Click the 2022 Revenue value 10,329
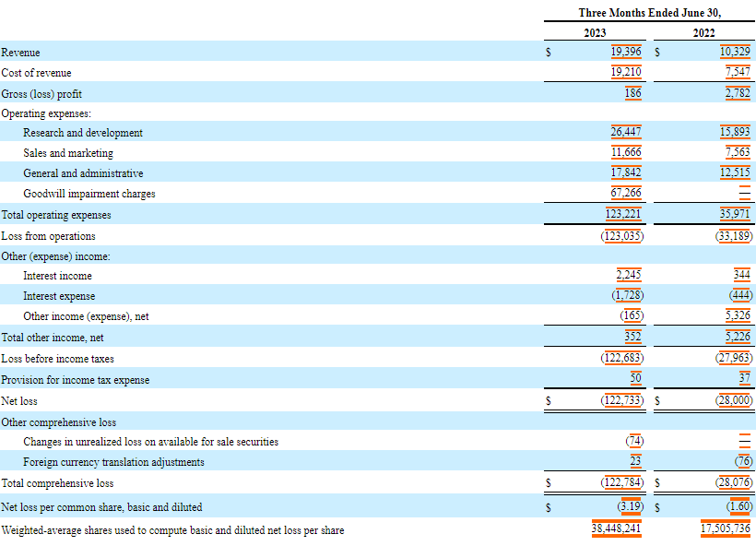Screen dimensions: 756x546 pos(735,52)
